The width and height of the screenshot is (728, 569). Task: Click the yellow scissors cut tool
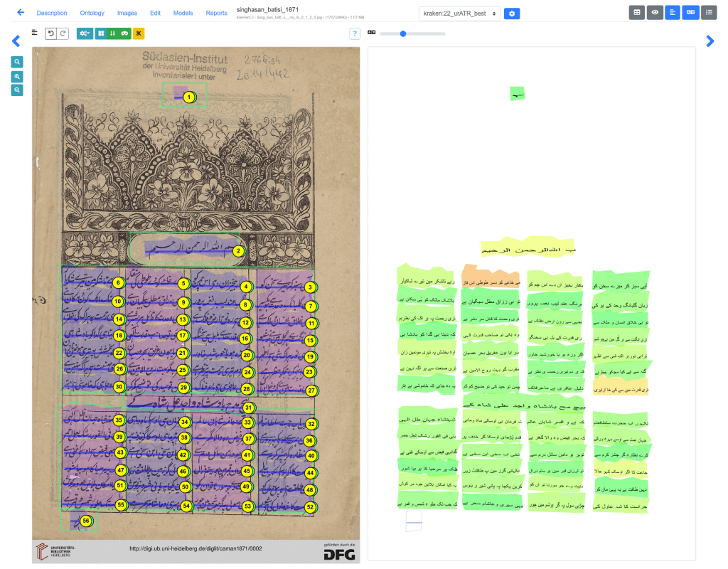coord(139,33)
